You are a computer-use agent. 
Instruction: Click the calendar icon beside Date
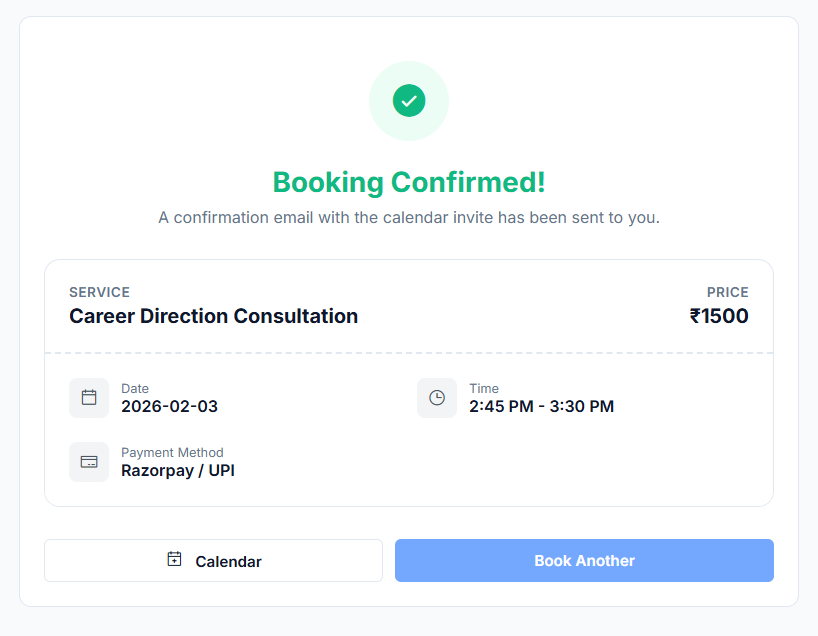point(89,398)
